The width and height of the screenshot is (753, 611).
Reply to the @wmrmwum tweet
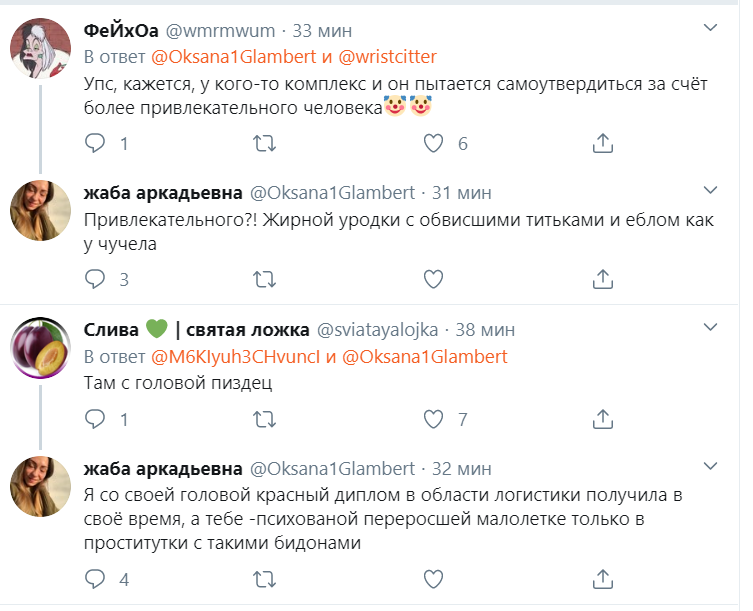click(95, 143)
